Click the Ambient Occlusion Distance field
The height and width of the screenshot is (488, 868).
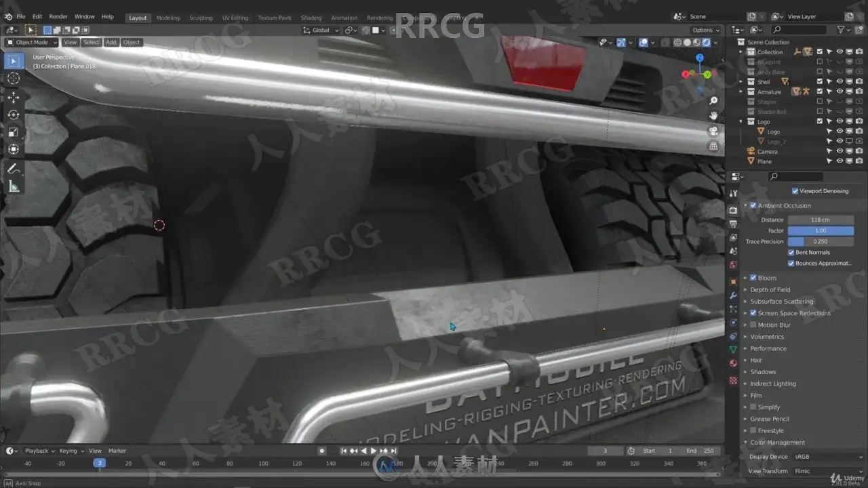[x=821, y=220]
